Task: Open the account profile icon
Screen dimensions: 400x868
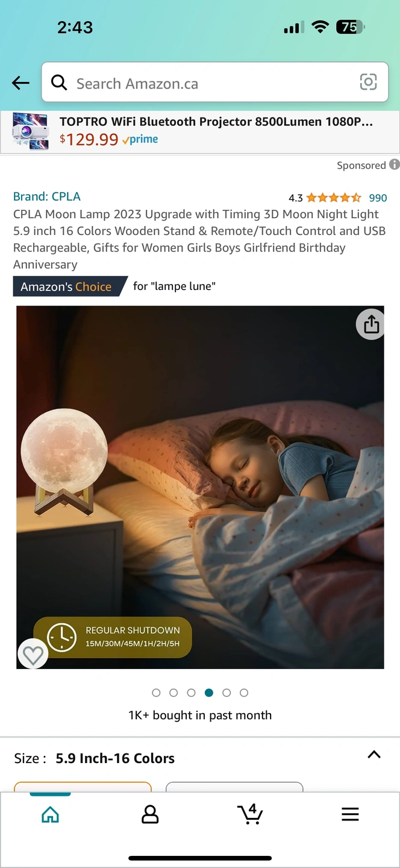Action: pyautogui.click(x=150, y=815)
